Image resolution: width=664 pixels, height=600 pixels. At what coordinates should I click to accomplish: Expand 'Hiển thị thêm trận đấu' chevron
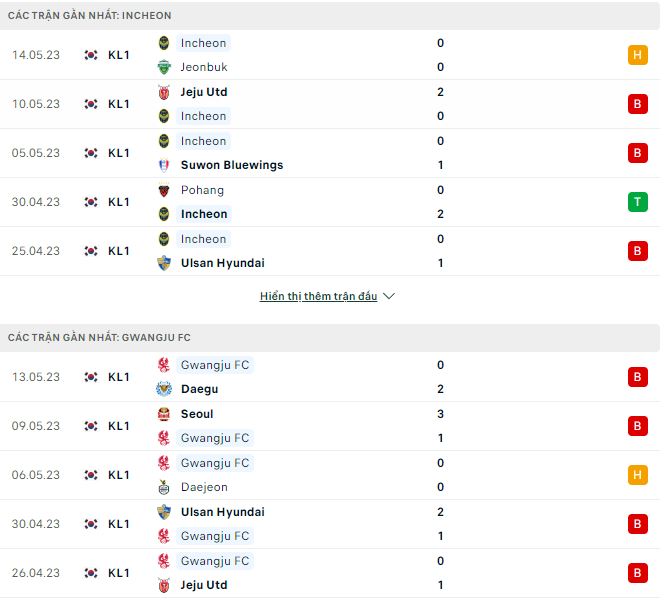click(389, 297)
